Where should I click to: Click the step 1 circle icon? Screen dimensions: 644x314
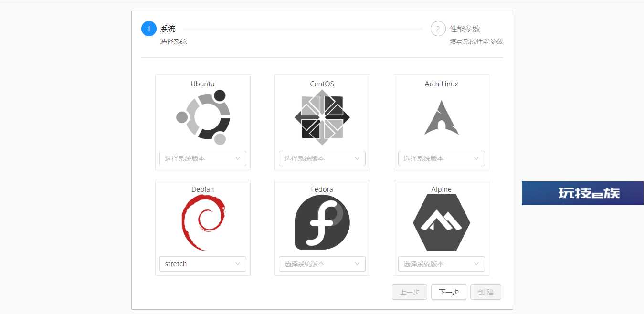click(149, 29)
